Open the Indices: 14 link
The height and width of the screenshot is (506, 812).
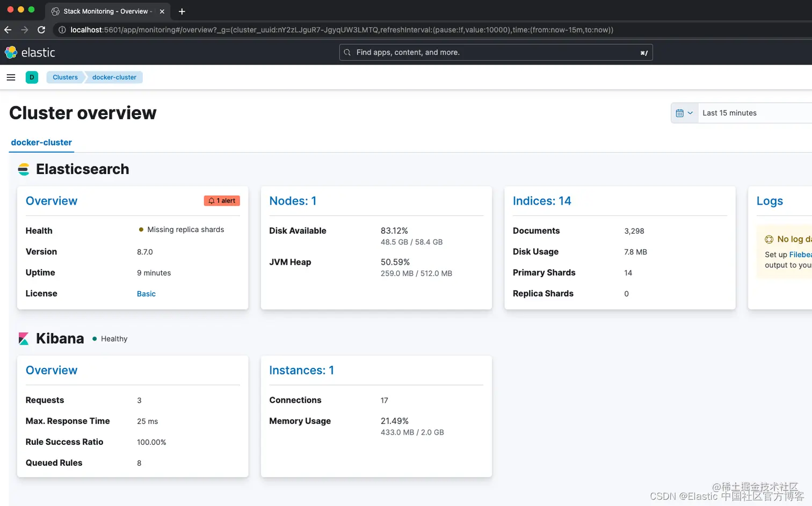542,201
